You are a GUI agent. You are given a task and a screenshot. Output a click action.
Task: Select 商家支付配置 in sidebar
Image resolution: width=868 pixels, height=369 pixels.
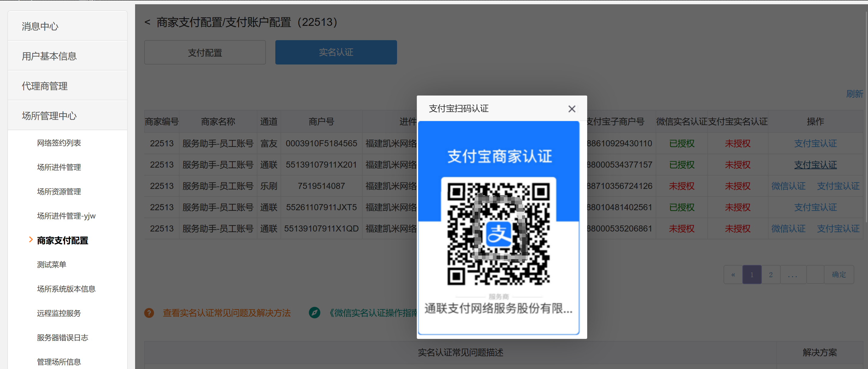63,240
